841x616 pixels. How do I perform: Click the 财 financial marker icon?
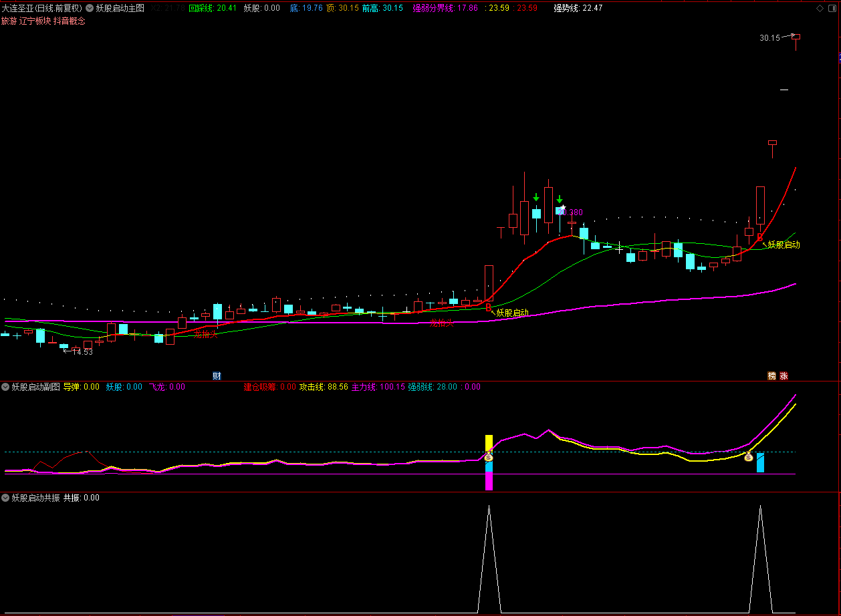coord(217,375)
